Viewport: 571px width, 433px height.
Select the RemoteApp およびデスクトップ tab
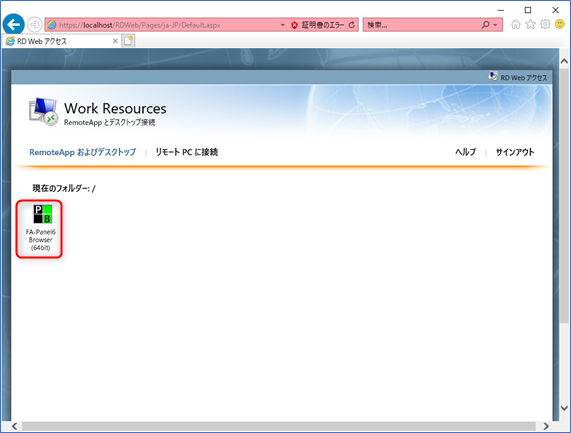83,152
